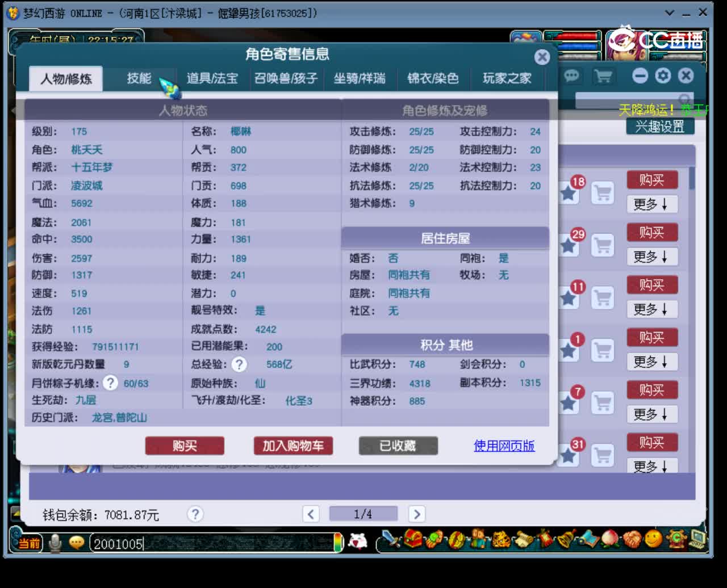The width and height of the screenshot is (727, 588).
Task: Switch to the 锦衣/染色 tab
Action: pos(433,78)
